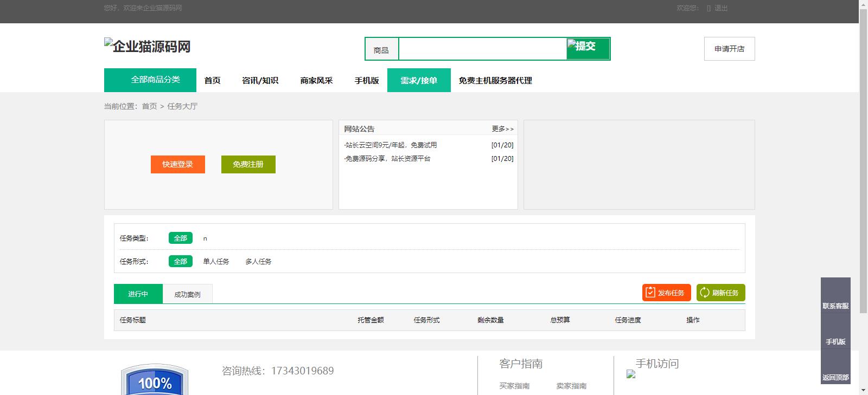Click 返回顶部 in the floating sidebar
The image size is (868, 395).
pyautogui.click(x=835, y=377)
